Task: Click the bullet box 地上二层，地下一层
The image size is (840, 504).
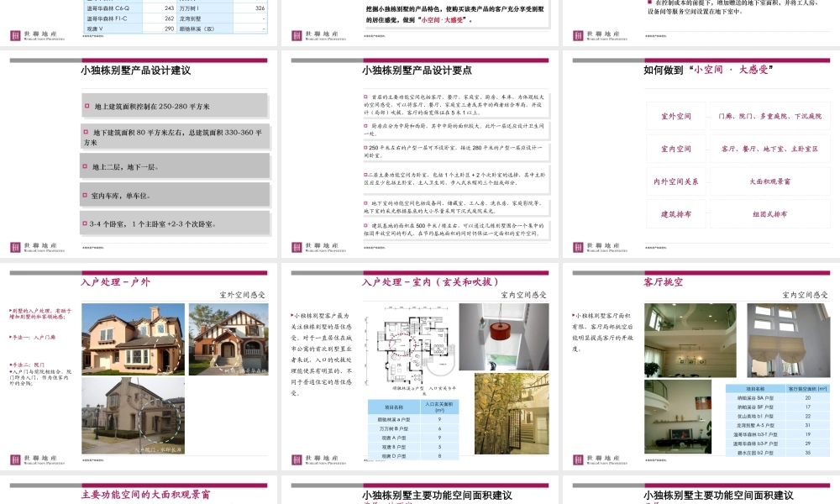Action: pos(175,166)
